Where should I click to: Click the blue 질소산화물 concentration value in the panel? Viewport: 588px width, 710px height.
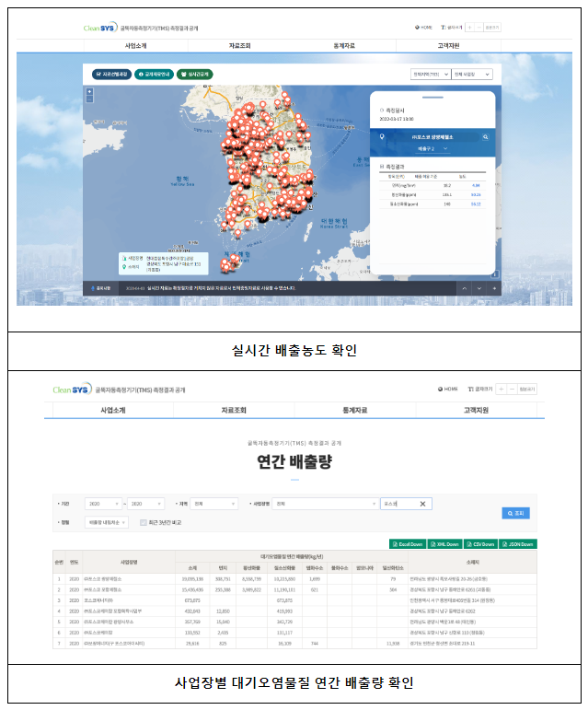476,204
